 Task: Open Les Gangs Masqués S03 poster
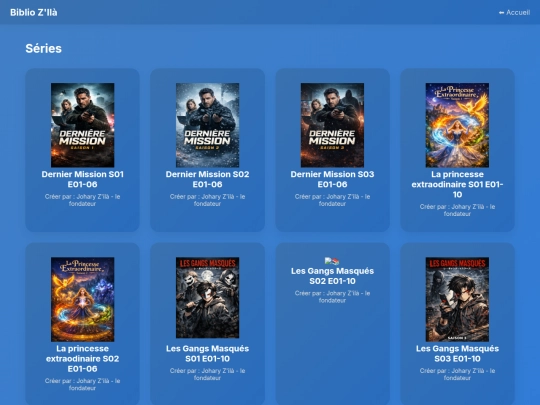point(457,299)
